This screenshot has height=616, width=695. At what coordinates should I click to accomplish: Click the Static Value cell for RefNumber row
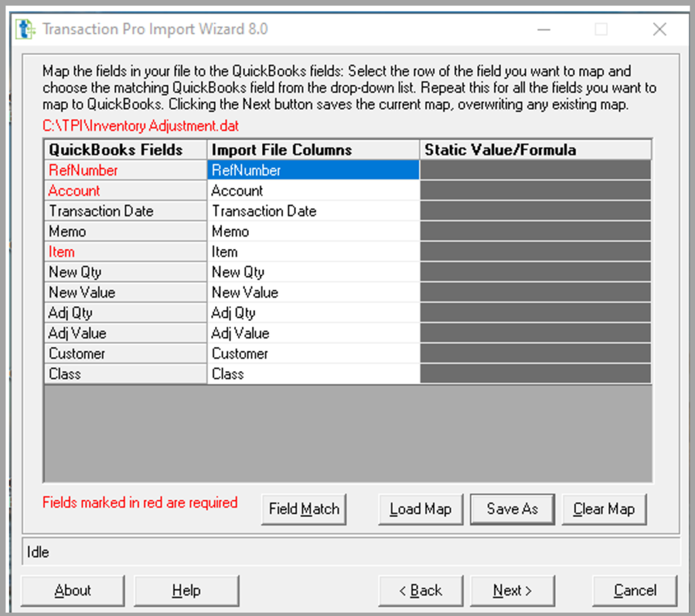coord(536,170)
